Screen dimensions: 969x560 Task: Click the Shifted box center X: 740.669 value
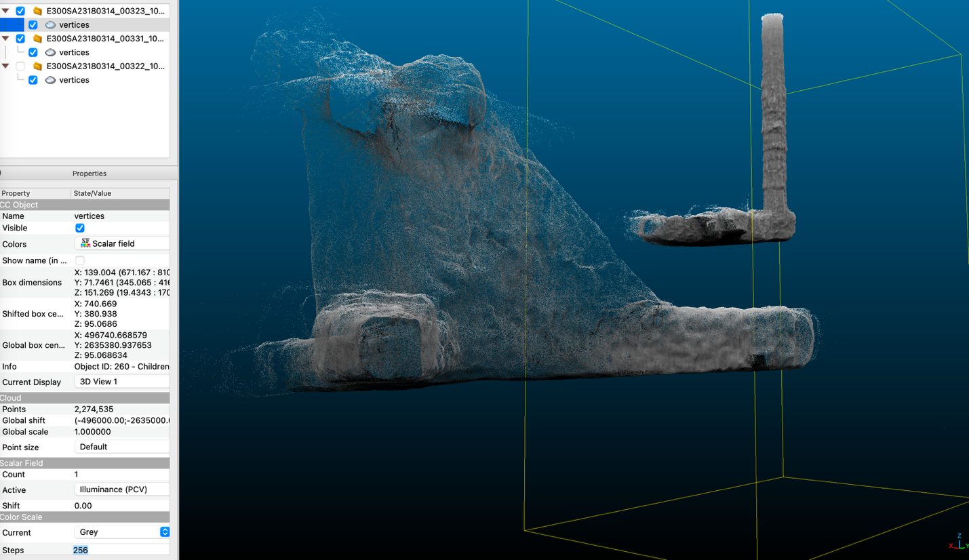tap(96, 304)
